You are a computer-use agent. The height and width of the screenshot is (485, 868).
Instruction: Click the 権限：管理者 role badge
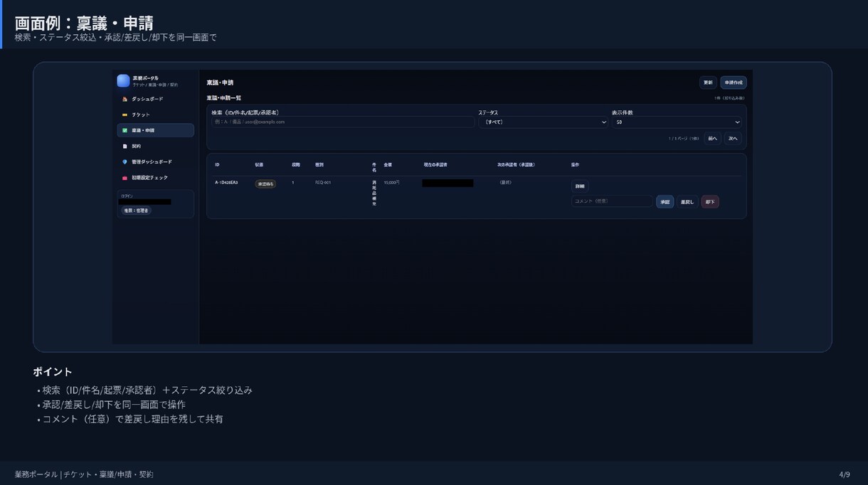pos(136,210)
